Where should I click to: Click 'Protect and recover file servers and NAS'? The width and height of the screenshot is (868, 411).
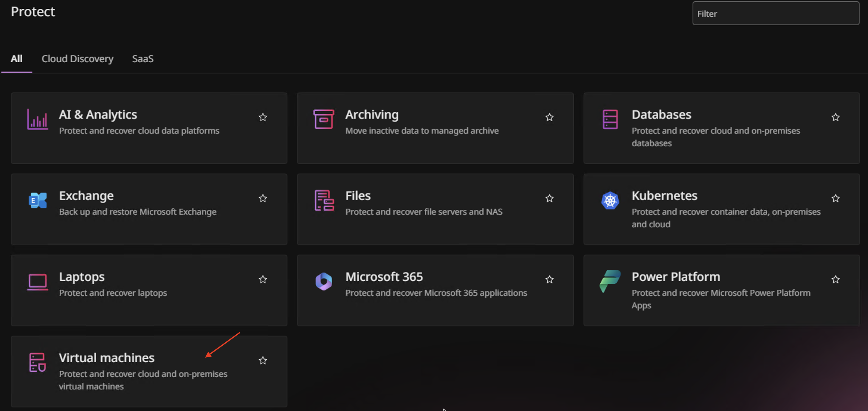click(424, 212)
